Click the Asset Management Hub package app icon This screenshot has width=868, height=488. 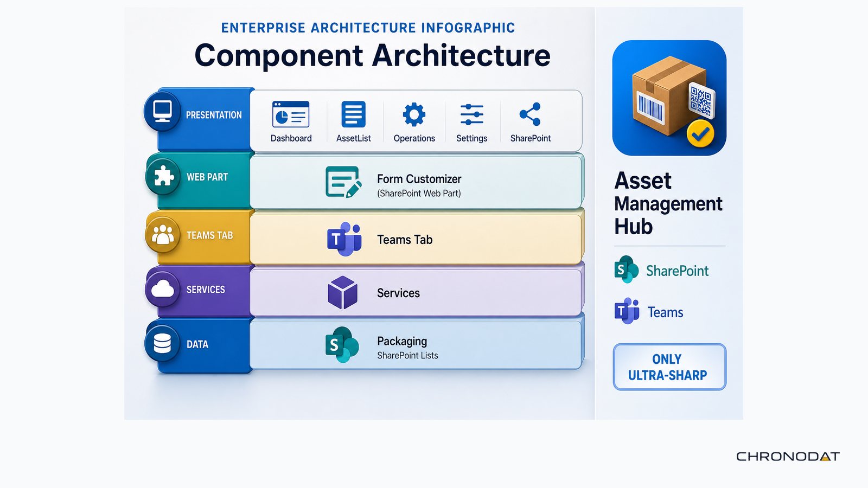(669, 98)
